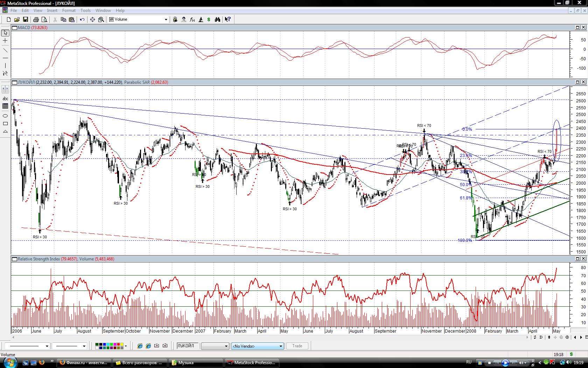588x368 pixels.
Task: Maximize the MACD inner window pane
Action: [577, 27]
